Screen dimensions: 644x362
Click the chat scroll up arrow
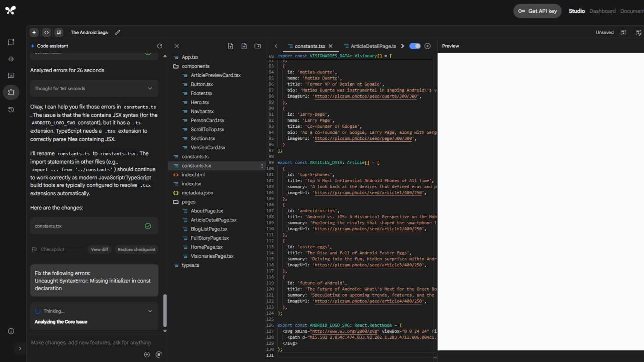pos(165,56)
